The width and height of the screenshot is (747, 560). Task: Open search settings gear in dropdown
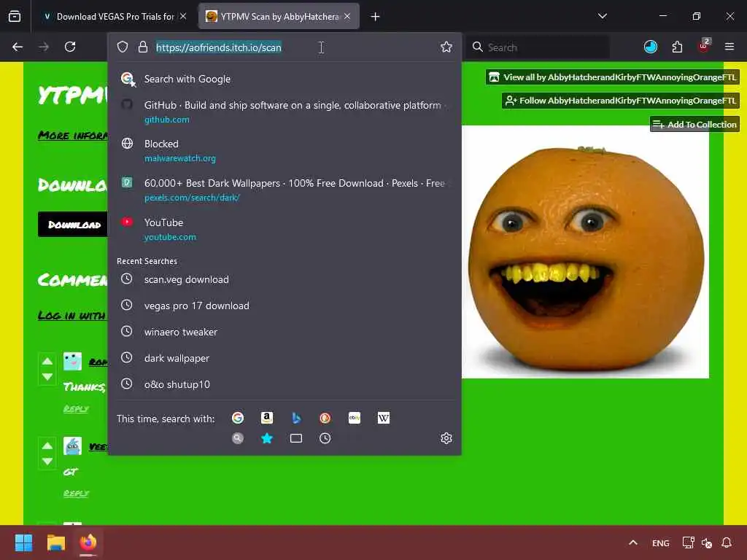[446, 438]
